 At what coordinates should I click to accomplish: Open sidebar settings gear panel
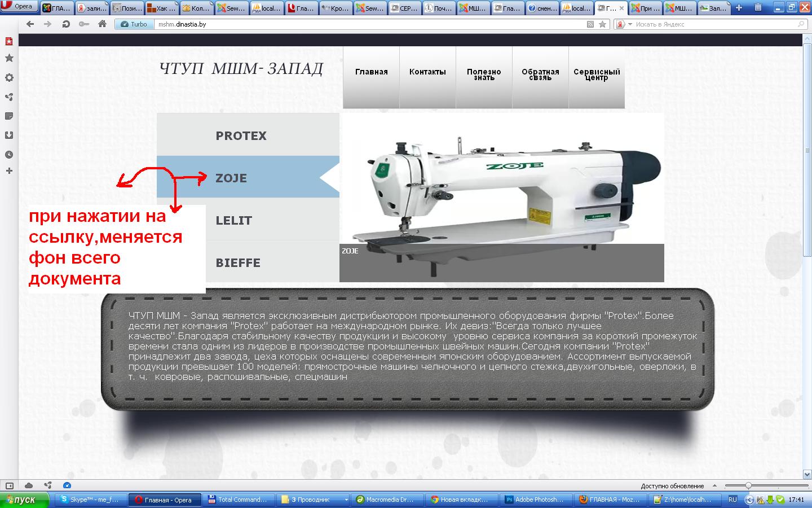tap(9, 78)
